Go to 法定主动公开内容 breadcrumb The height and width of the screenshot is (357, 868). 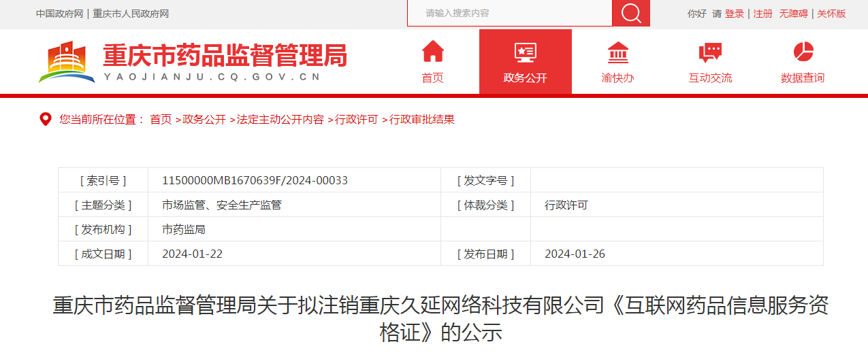point(280,120)
